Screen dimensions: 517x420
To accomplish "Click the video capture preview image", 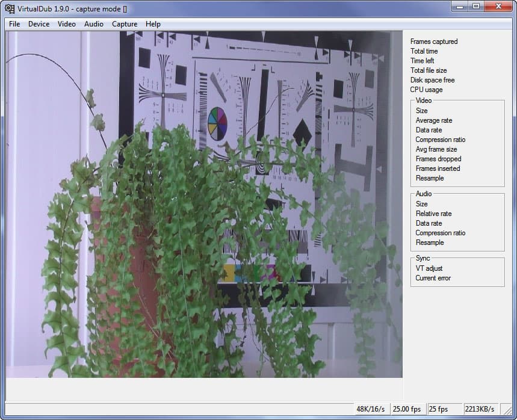I will pos(203,205).
